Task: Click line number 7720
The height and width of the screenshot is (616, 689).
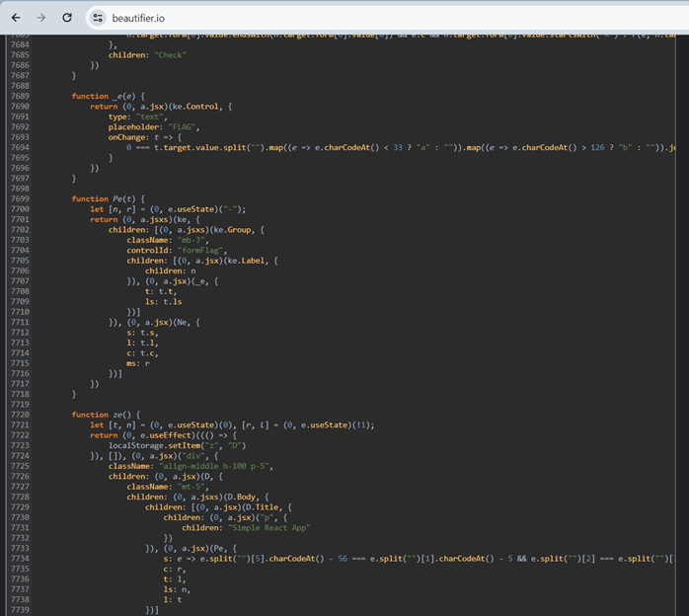Action: pos(20,415)
